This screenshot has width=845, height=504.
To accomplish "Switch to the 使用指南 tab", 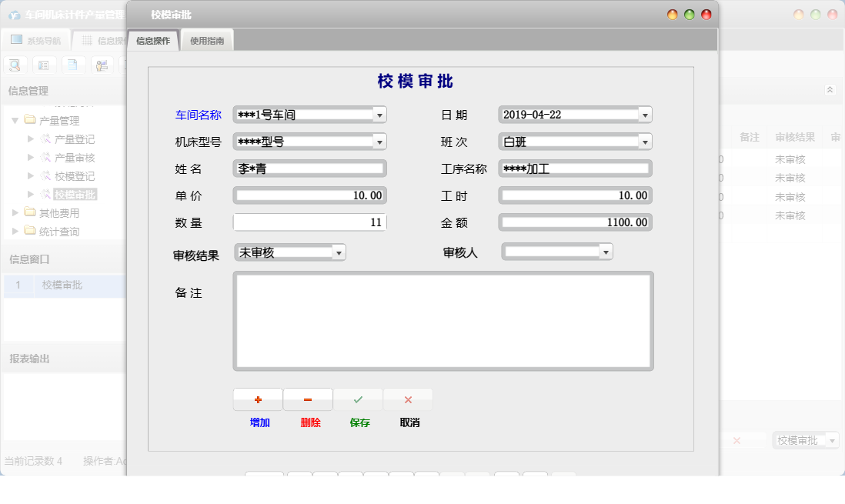I will point(207,41).
